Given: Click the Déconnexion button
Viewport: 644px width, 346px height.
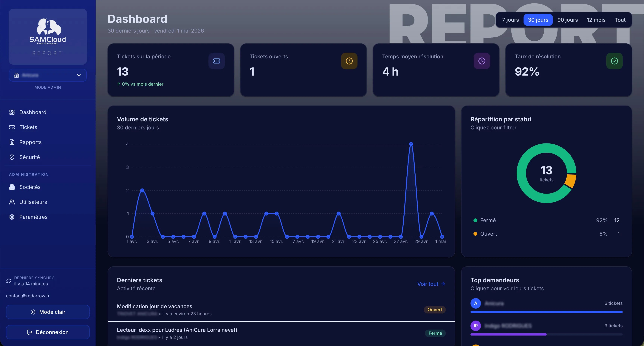Looking at the screenshot, I should click(x=48, y=332).
